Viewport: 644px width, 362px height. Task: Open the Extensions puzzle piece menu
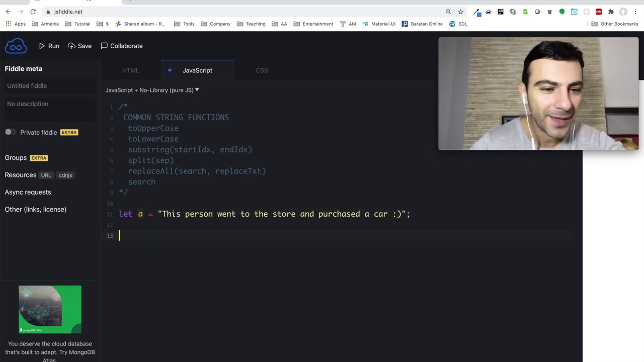[x=611, y=12]
